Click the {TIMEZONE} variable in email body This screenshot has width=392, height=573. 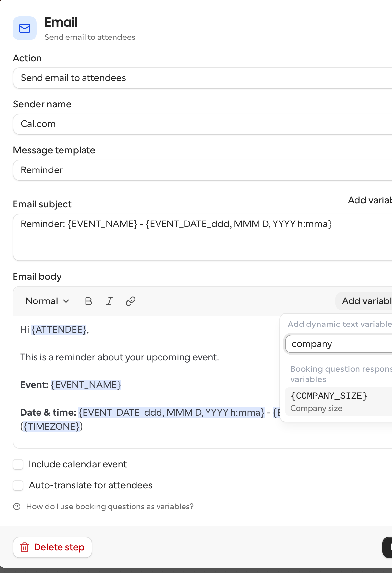click(52, 426)
